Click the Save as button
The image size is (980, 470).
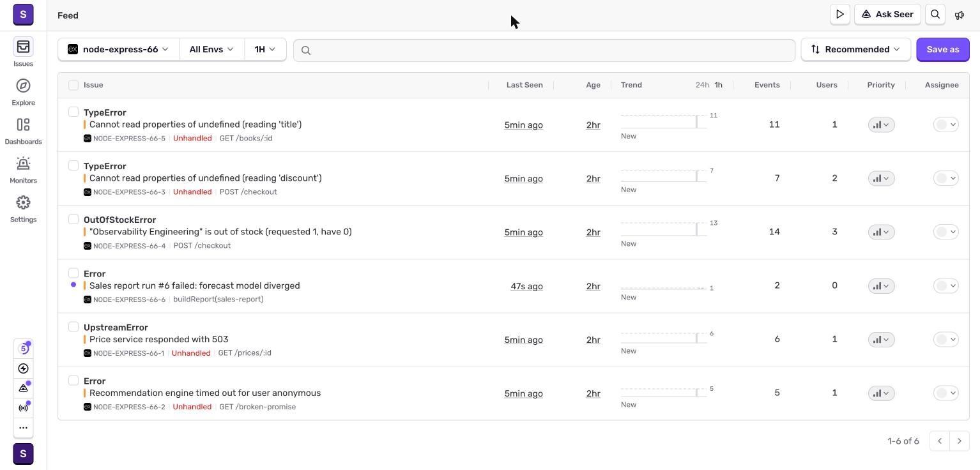943,49
